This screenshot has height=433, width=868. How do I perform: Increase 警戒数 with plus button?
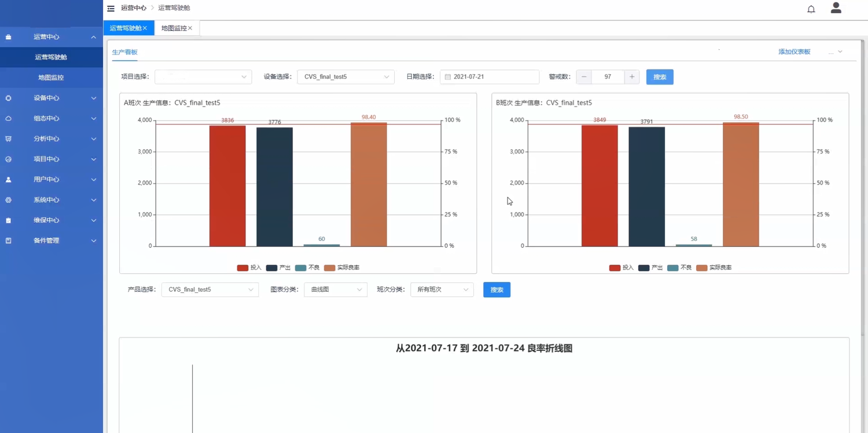tap(632, 77)
